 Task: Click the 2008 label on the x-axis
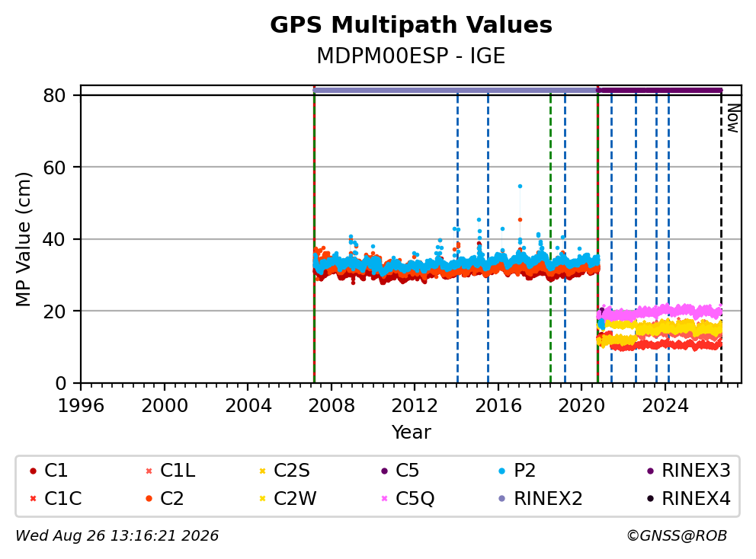332,406
